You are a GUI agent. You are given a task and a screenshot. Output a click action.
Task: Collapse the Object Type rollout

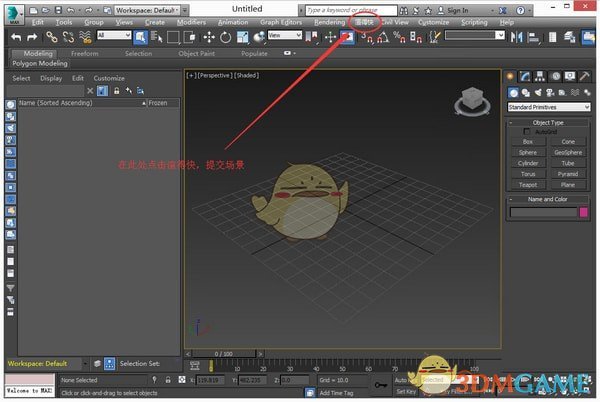[548, 121]
